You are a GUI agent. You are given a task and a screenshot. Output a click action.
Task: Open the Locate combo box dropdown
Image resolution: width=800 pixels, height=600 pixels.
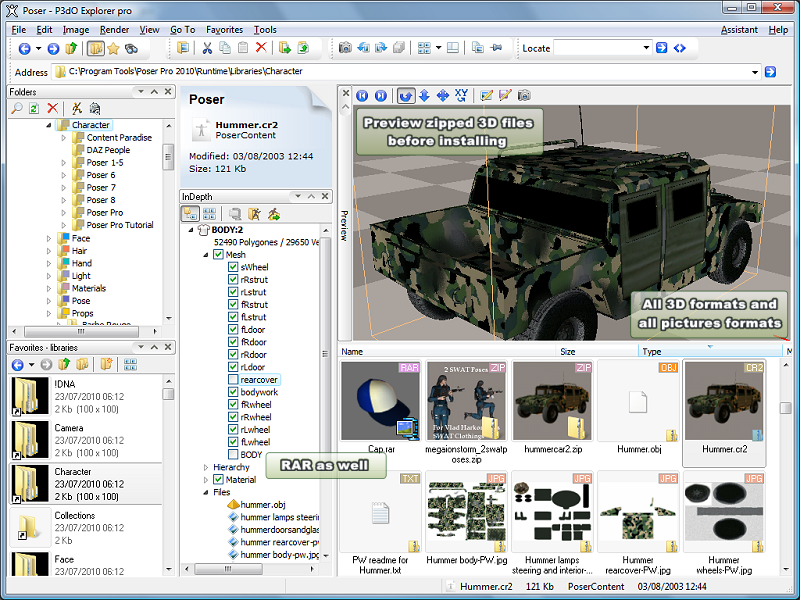tap(646, 48)
